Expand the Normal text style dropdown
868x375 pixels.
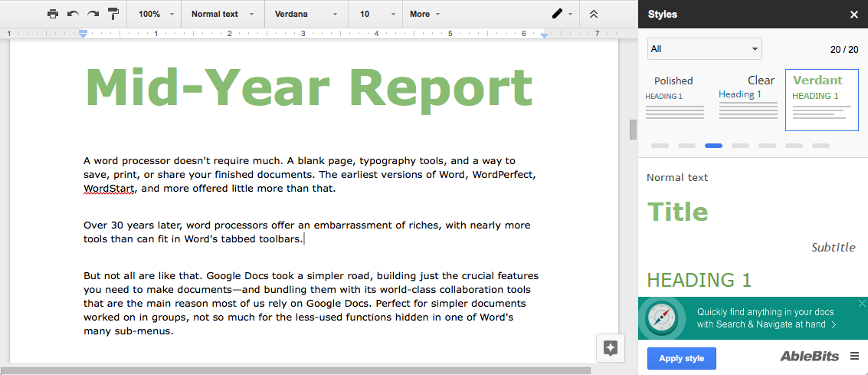[x=222, y=14]
